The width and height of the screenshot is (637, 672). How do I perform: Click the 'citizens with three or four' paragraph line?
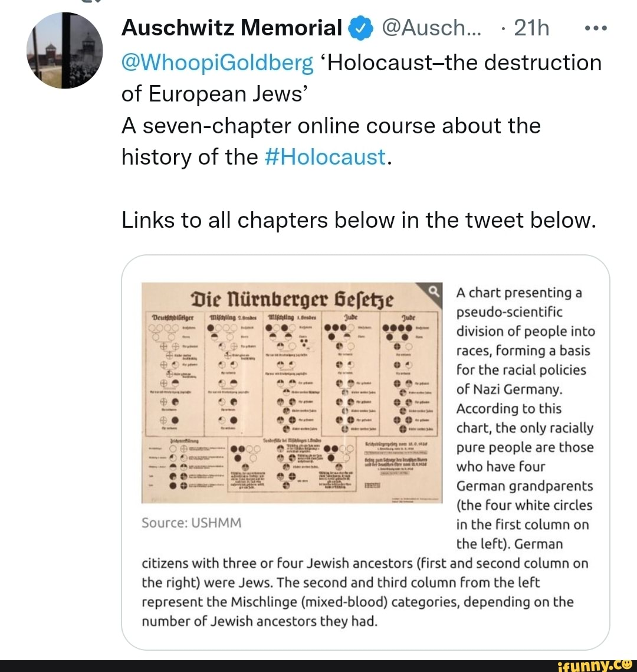coord(365,563)
